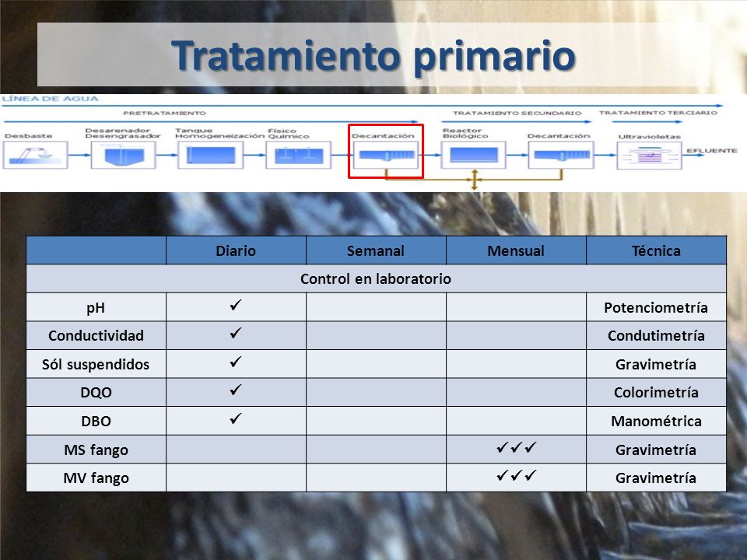The height and width of the screenshot is (560, 747).
Task: Click the pH daily checkmark
Action: pos(236,305)
